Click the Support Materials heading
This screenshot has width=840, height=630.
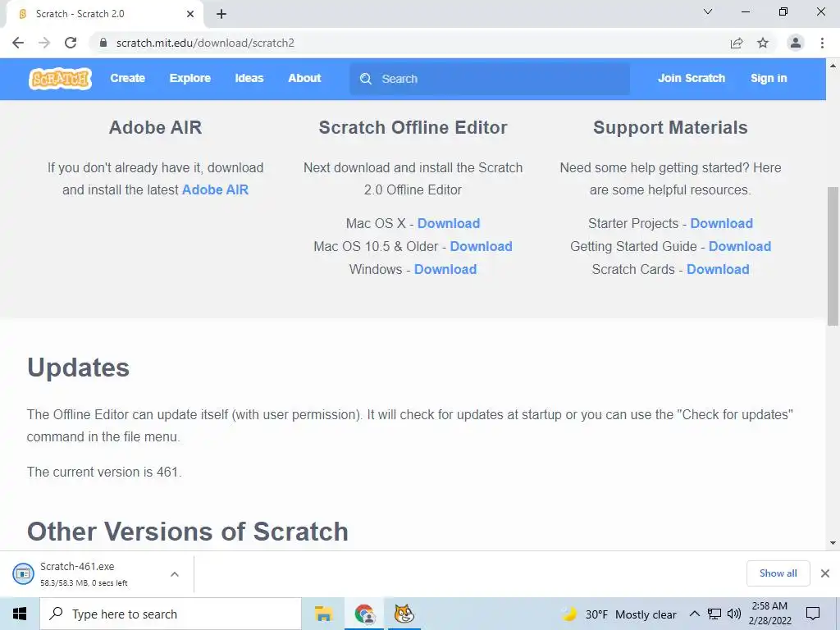coord(670,127)
